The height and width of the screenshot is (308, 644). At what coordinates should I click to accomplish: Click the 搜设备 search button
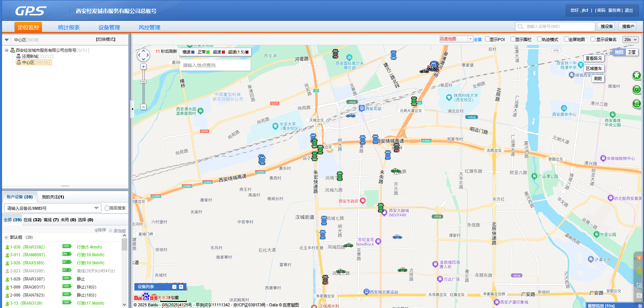pyautogui.click(x=606, y=26)
